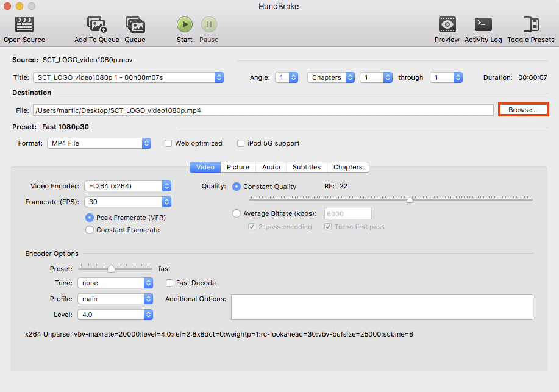Screen dimensions: 559x392
Task: Click the destination File path field
Action: click(x=263, y=110)
